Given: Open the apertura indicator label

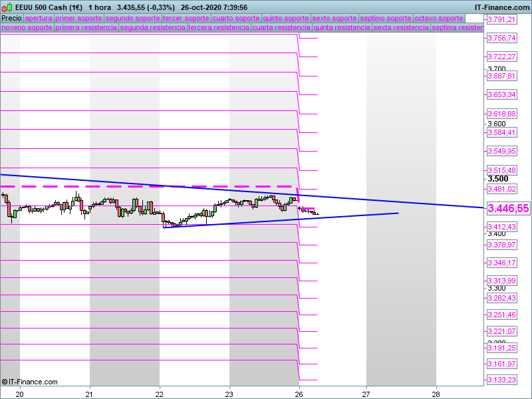Looking at the screenshot, I should (38, 19).
